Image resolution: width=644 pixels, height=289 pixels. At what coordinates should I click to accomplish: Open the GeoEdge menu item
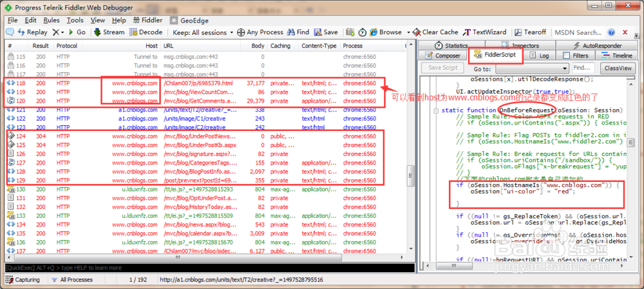[189, 20]
